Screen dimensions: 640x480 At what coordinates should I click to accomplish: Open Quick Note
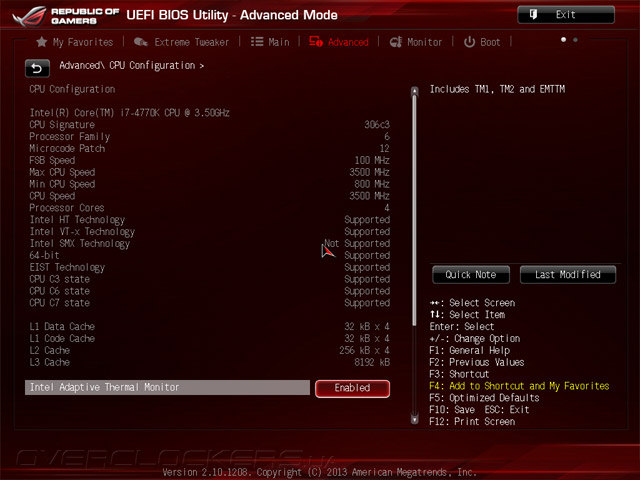(x=471, y=275)
